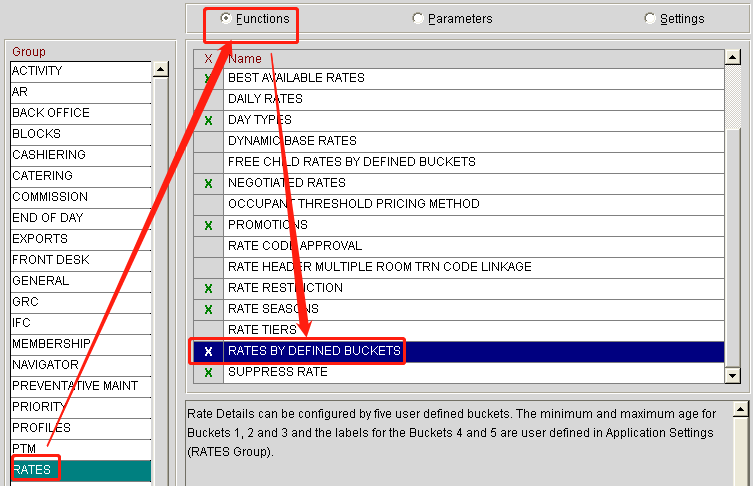Select CASHIERING in the Group list
Screen dimensions: 753x486
(x=48, y=155)
